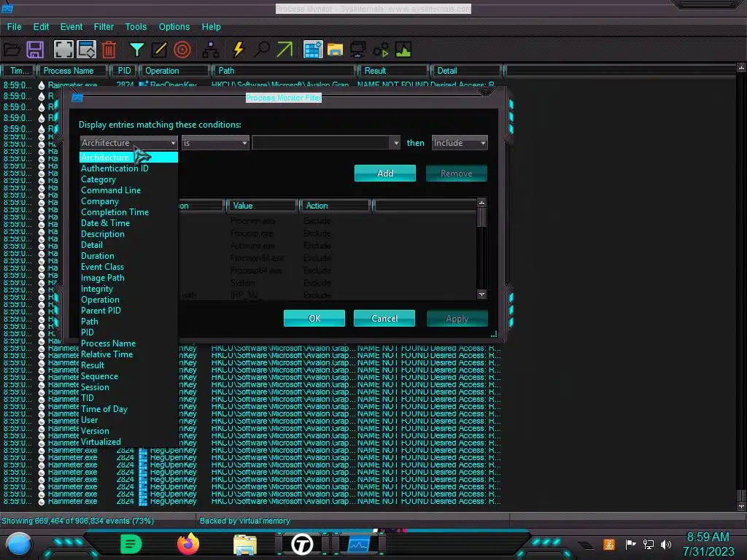This screenshot has width=747, height=560.
Task: Click the Action column header in filter list
Action: tap(335, 206)
